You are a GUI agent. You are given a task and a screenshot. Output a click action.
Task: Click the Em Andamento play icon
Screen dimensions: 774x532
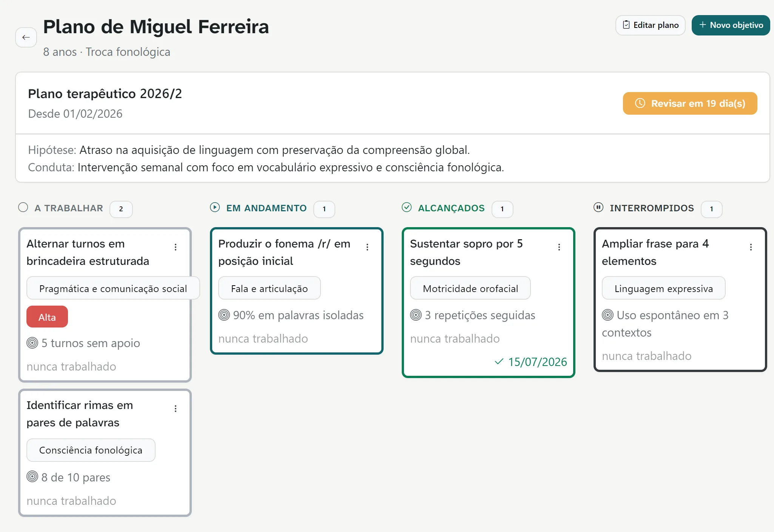point(215,208)
